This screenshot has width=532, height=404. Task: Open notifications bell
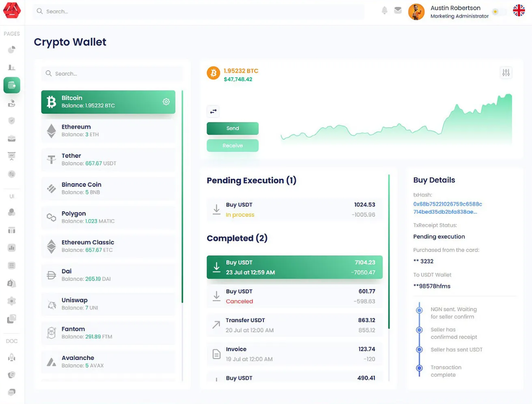pos(384,10)
